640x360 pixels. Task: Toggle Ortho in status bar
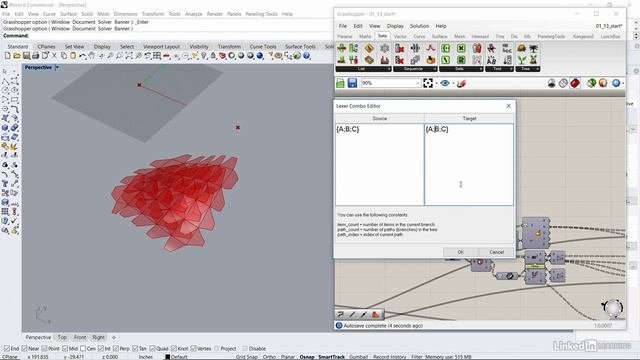pyautogui.click(x=269, y=357)
